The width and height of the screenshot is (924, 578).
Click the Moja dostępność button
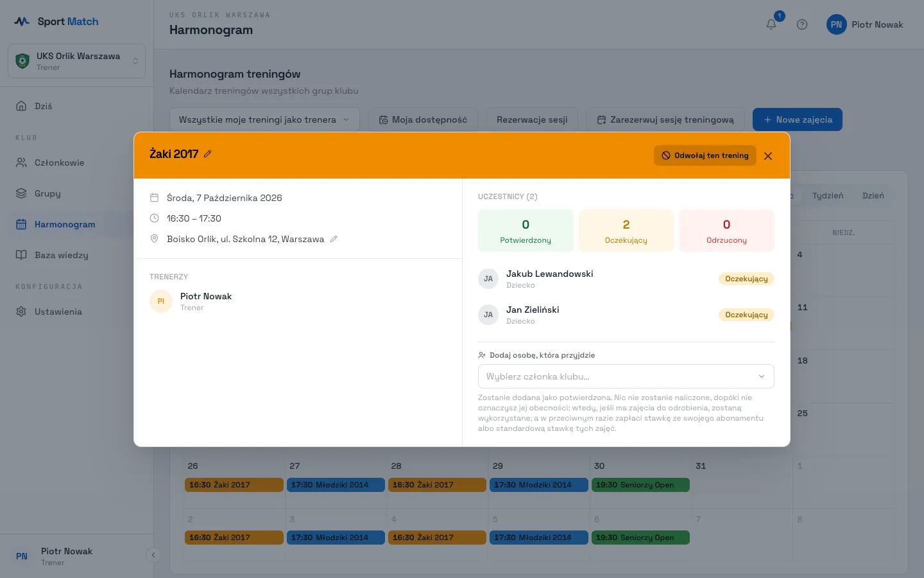click(423, 119)
